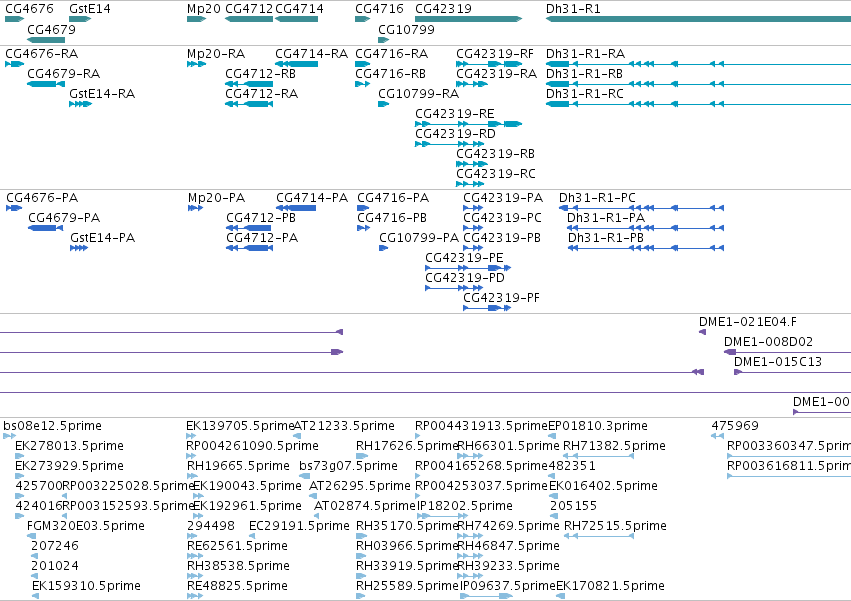Select EST RH71382.5prime
Viewport: 851px width, 601px height.
(x=614, y=446)
